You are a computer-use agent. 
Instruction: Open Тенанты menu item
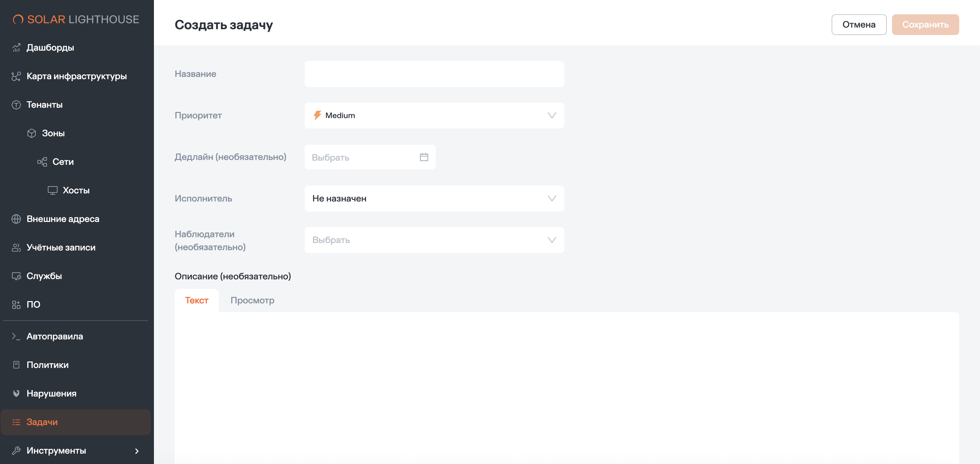76,104
